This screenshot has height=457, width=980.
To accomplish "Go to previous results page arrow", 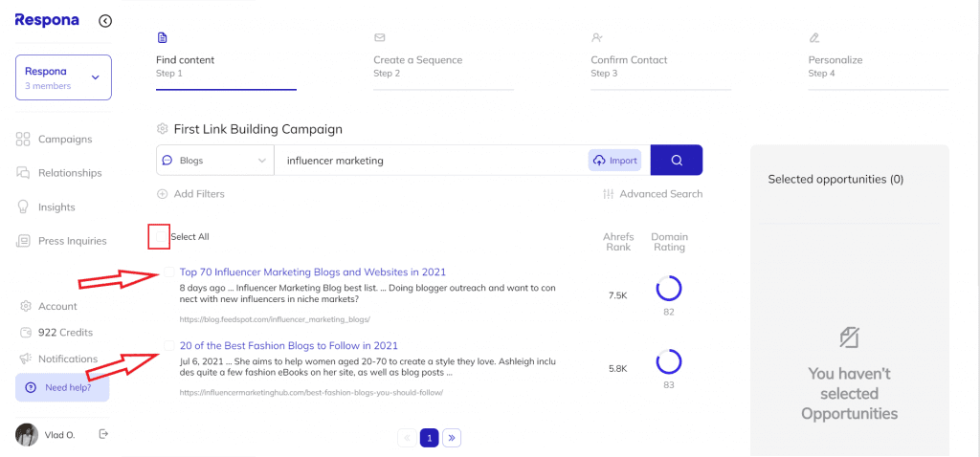I will (407, 438).
